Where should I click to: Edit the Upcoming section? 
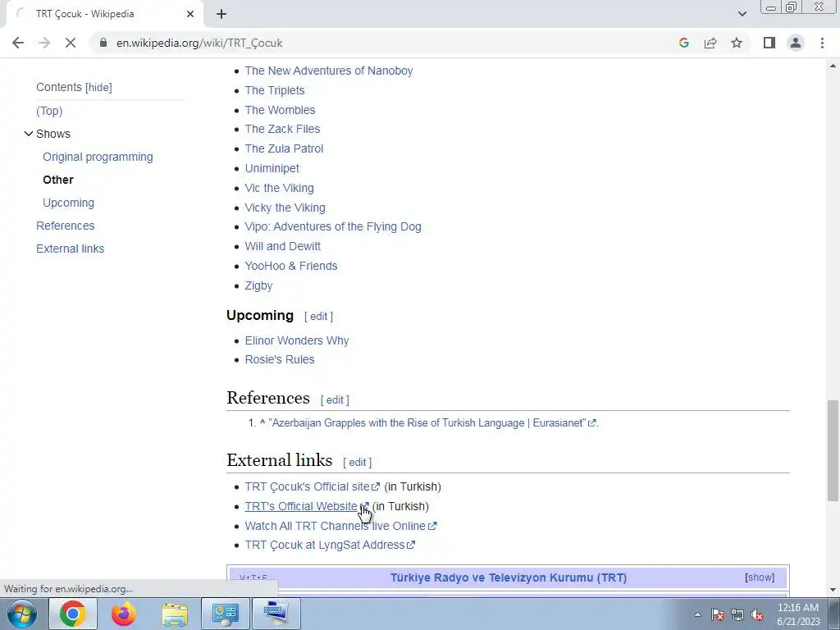coord(319,317)
